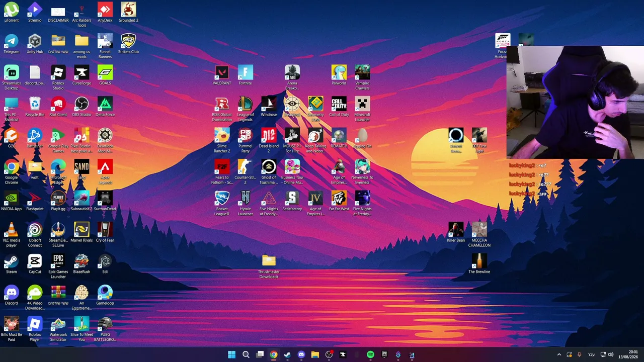This screenshot has width=644, height=362.
Task: Click the Slime Rancher 2 desktop icon
Action: point(222,141)
